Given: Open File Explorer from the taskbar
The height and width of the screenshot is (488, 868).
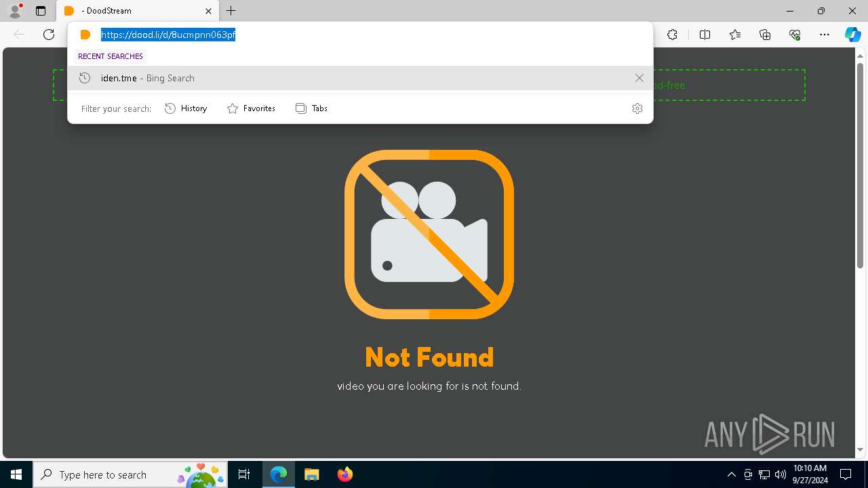Looking at the screenshot, I should tap(311, 474).
